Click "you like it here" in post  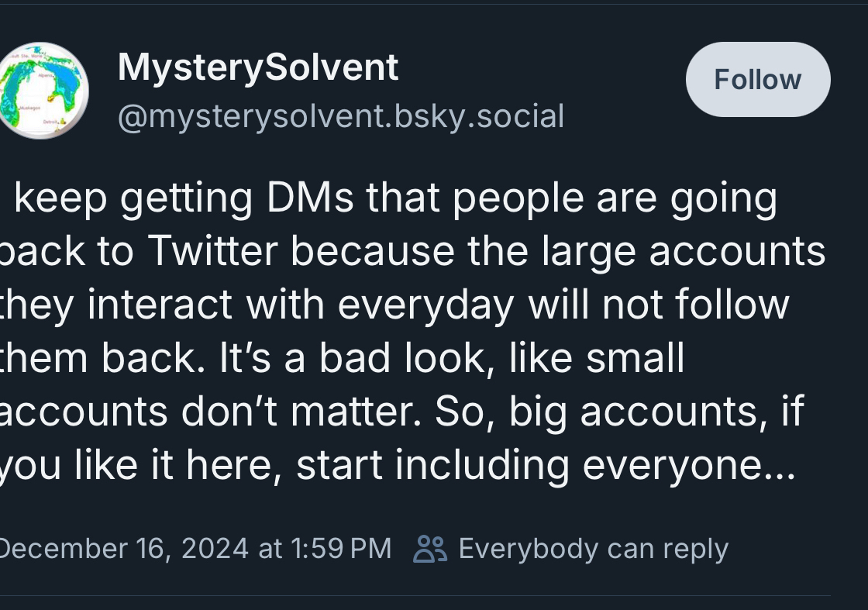click(139, 466)
